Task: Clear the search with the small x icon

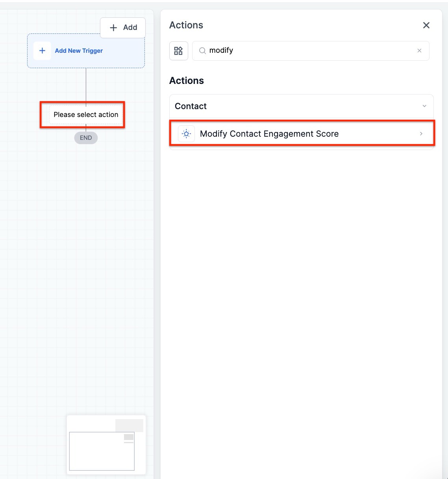Action: click(x=419, y=51)
